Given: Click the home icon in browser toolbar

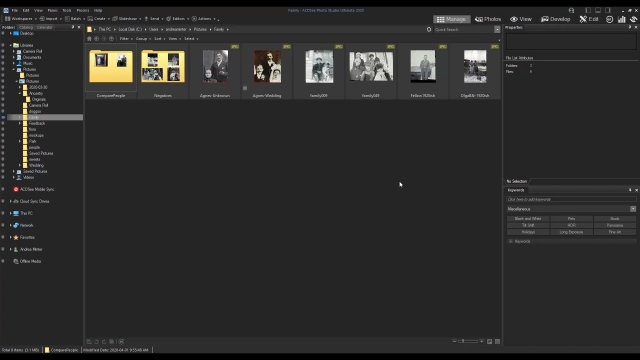Looking at the screenshot, I should click(x=89, y=39).
